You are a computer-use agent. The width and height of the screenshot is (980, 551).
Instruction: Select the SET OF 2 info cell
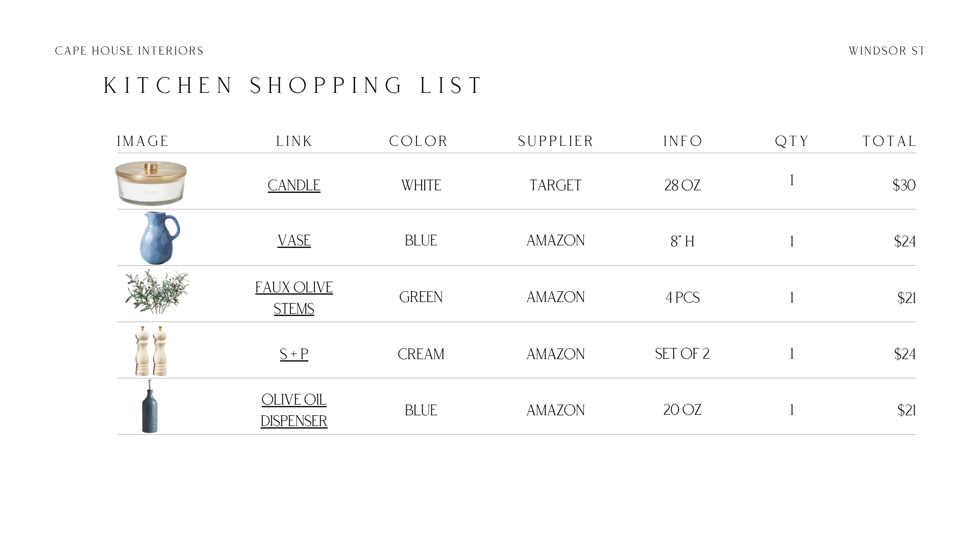pyautogui.click(x=682, y=354)
